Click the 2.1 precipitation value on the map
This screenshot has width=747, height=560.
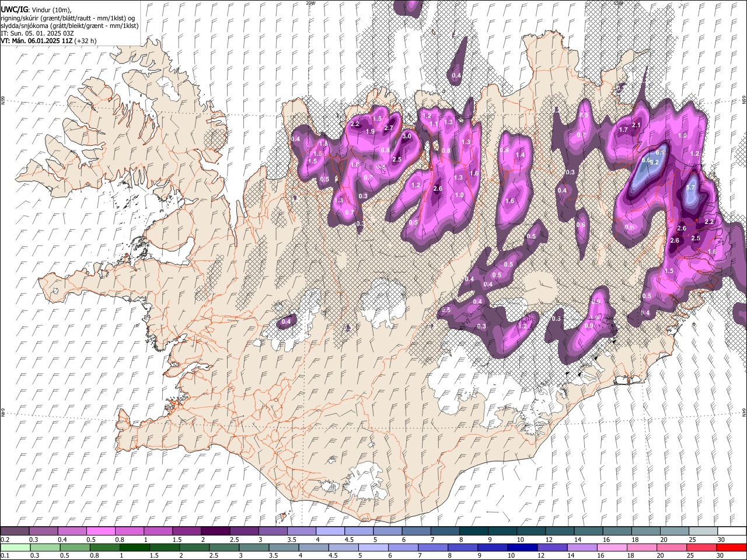[637, 125]
